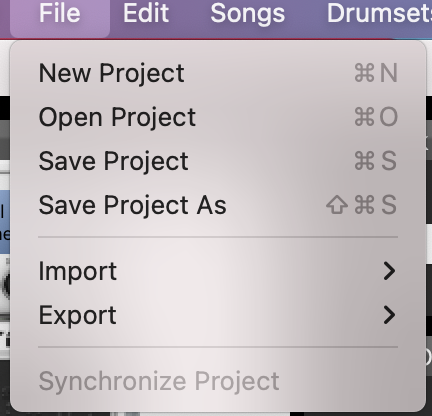This screenshot has width=432, height=416.
Task: Click the Import submenu arrow chevron
Action: click(389, 271)
